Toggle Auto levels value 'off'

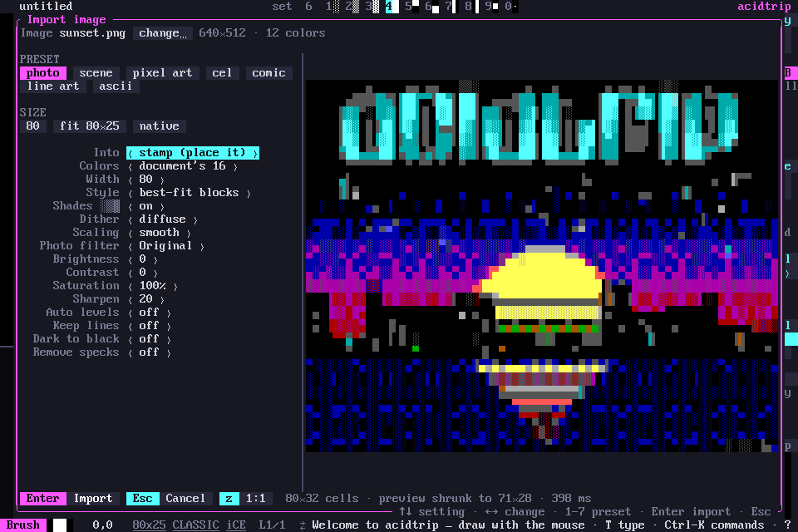point(149,312)
